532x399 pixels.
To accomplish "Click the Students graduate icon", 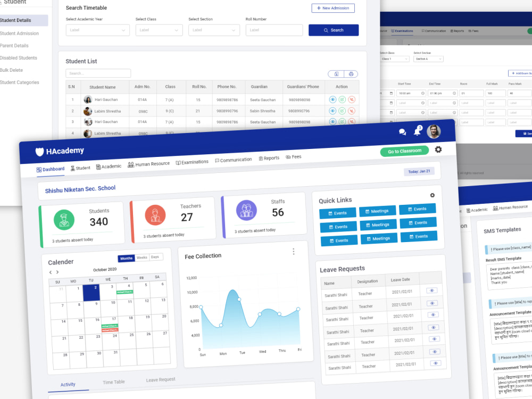I will pyautogui.click(x=64, y=220).
